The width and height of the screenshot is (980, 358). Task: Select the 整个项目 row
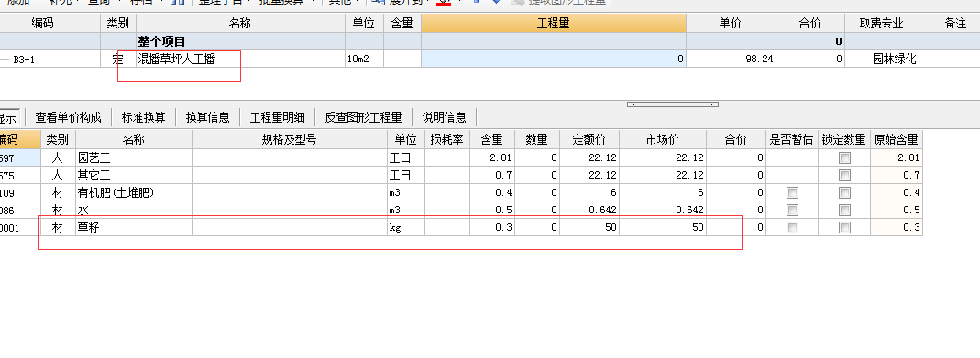[490, 42]
